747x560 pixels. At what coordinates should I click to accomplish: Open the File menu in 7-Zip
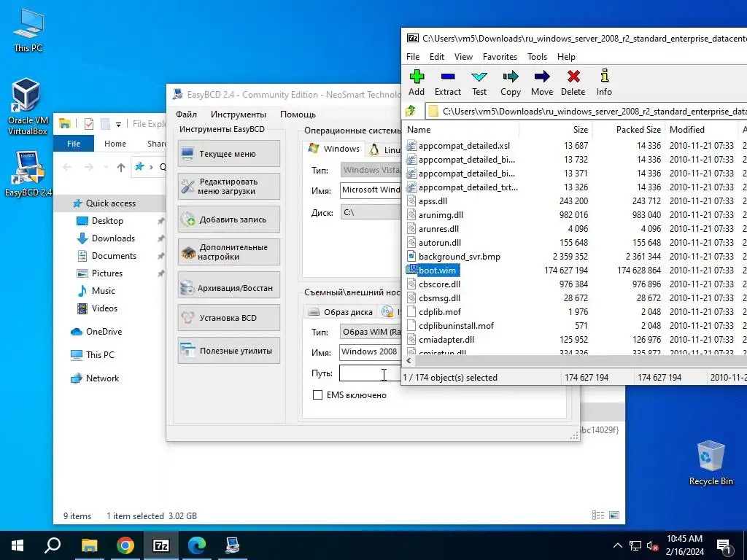point(413,57)
